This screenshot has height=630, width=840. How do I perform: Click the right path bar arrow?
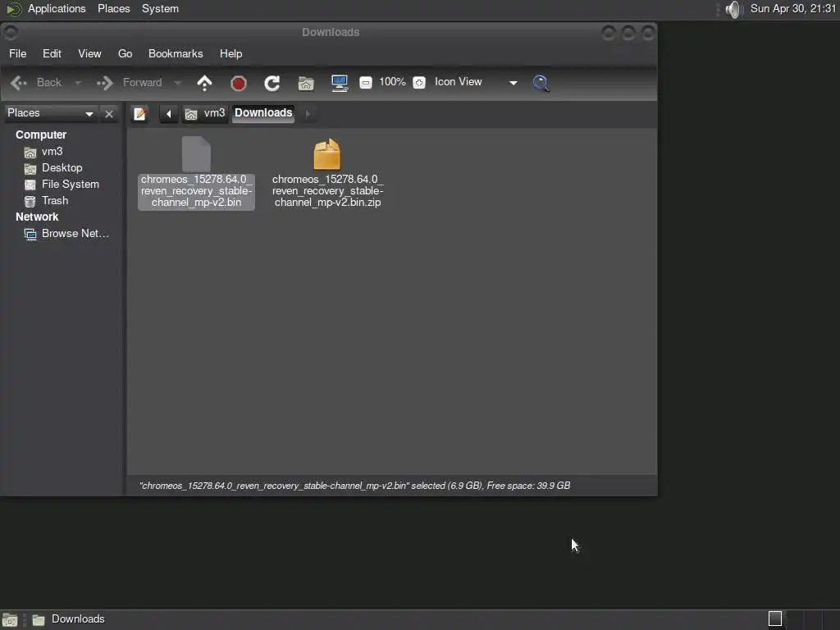click(308, 113)
